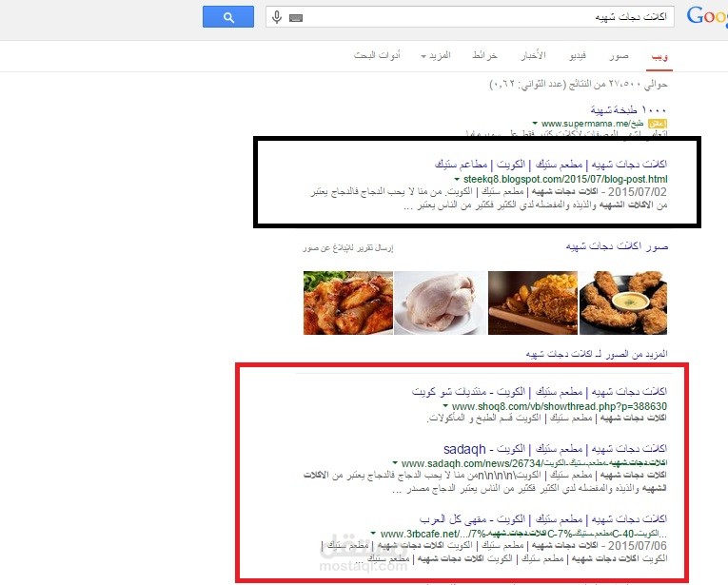Switch to the فيديو video tab

pos(578,56)
